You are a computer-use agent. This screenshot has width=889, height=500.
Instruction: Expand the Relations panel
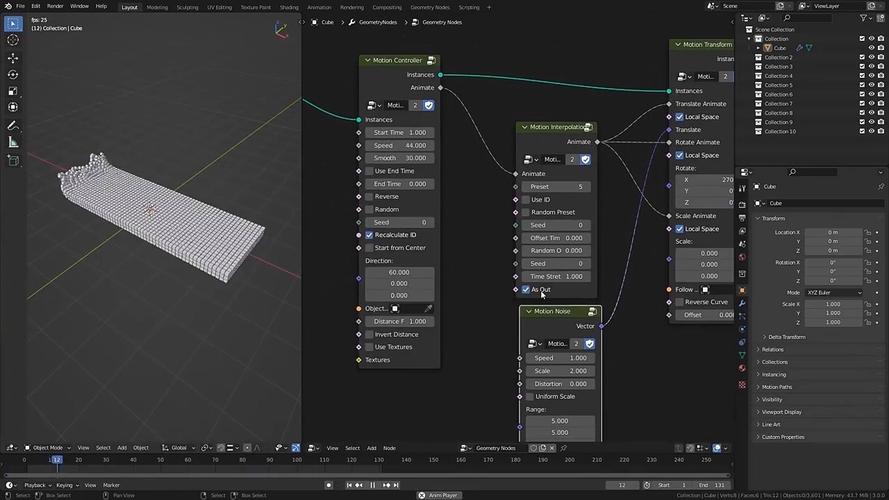click(773, 349)
